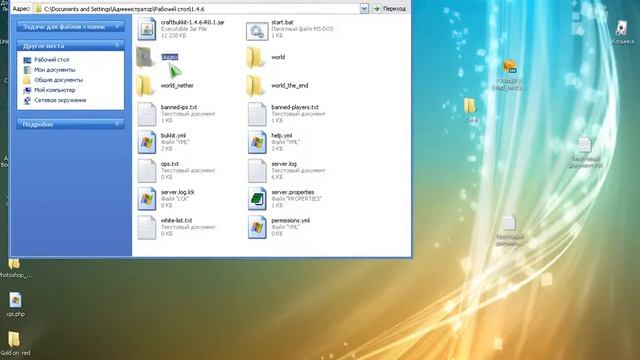Image resolution: width=640 pixels, height=360 pixels.
Task: Click the permissions.yml file name
Action: (x=291, y=220)
